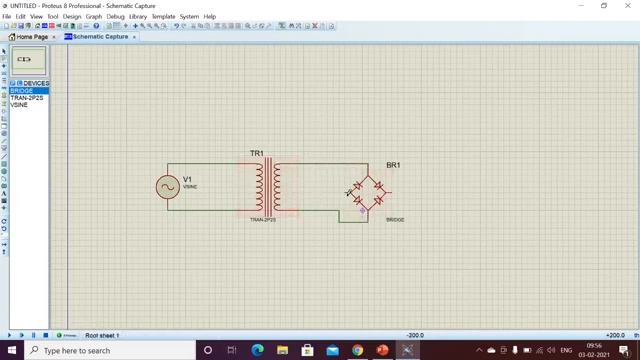Select the 2D graphics text 'A' tool
Viewport: 640px width, 360px height.
pos(4,193)
